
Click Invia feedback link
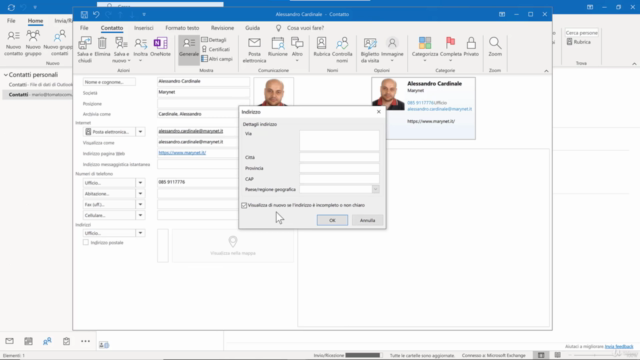click(619, 347)
